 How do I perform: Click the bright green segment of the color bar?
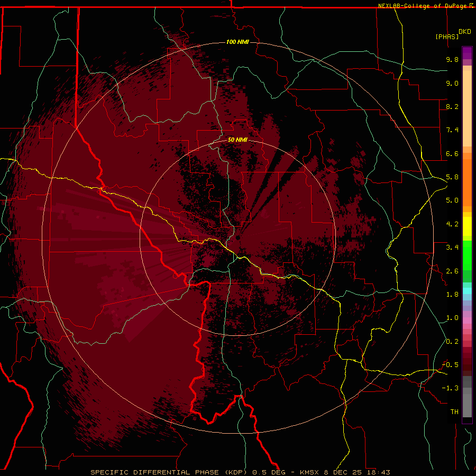click(x=467, y=256)
